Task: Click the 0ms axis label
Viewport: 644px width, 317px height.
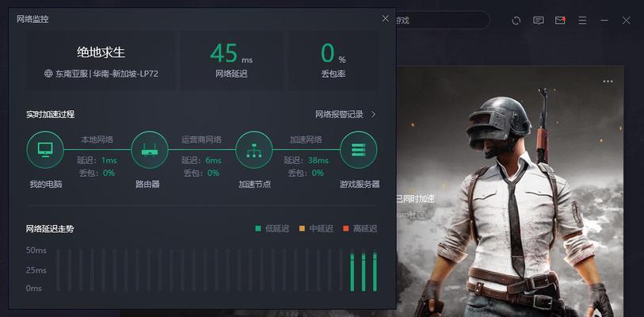Action: (34, 288)
